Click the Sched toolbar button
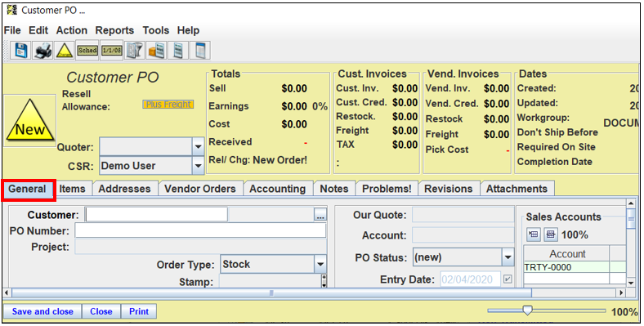The image size is (644, 326). pos(87,51)
